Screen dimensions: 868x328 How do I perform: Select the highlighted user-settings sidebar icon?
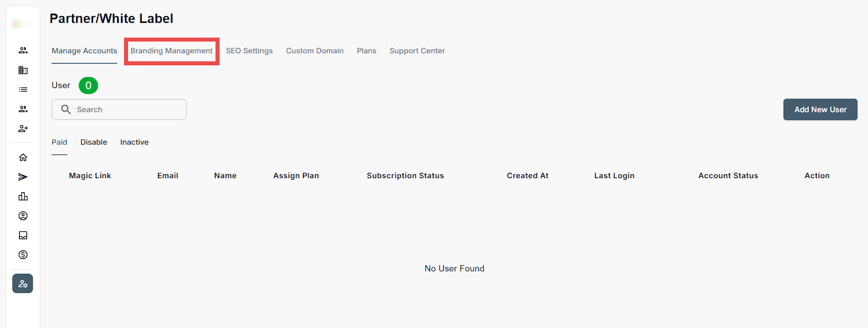click(x=23, y=283)
